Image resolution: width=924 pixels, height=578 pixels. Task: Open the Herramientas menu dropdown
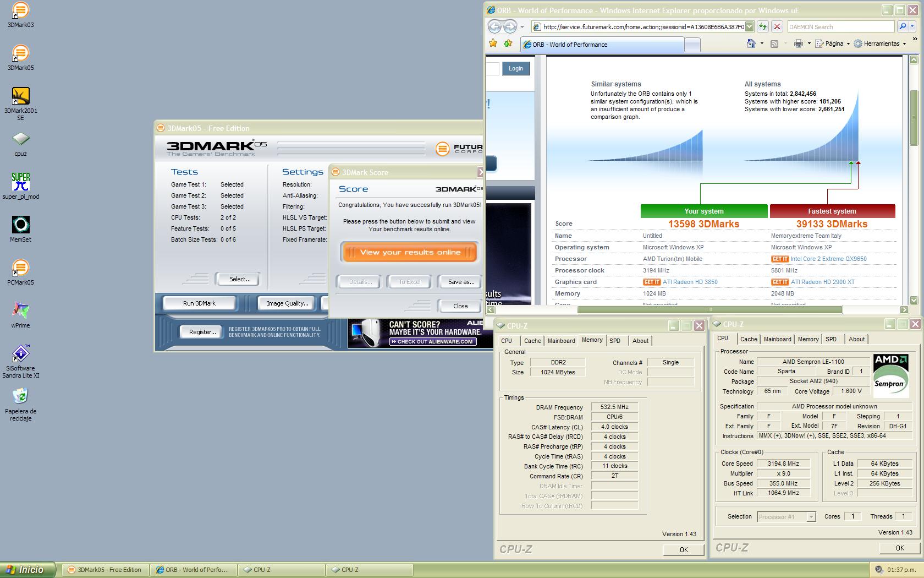click(x=880, y=43)
